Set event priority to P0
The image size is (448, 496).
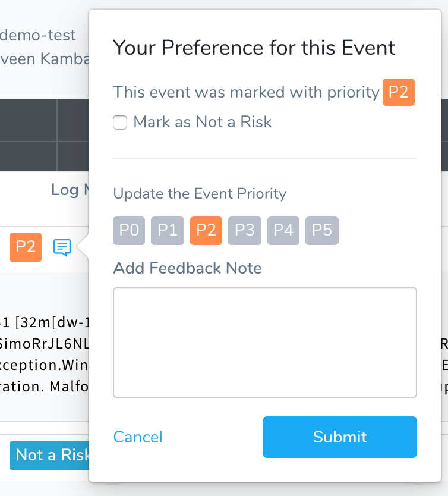129,231
